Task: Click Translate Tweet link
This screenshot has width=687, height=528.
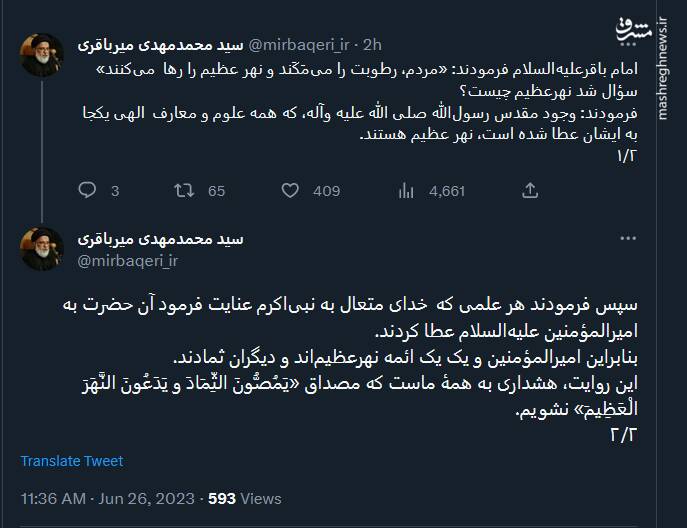Action: point(72,461)
